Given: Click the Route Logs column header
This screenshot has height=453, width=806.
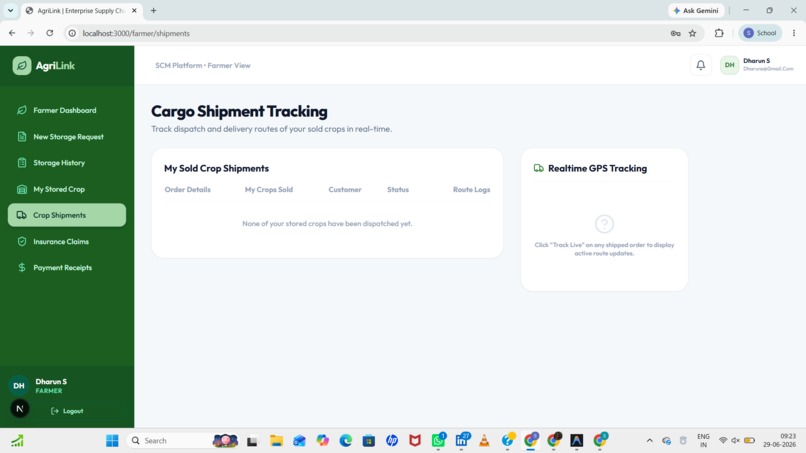Looking at the screenshot, I should point(471,189).
